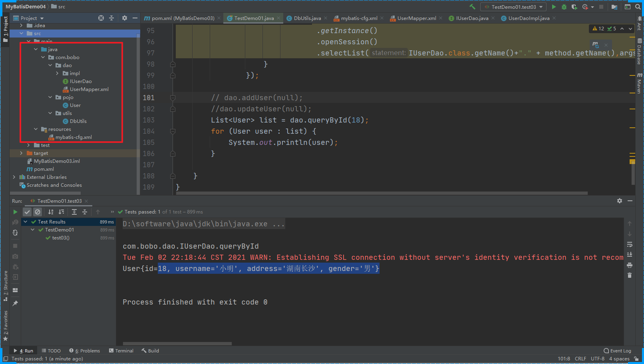Open Project Structure dialog icon

pyautogui.click(x=614, y=7)
